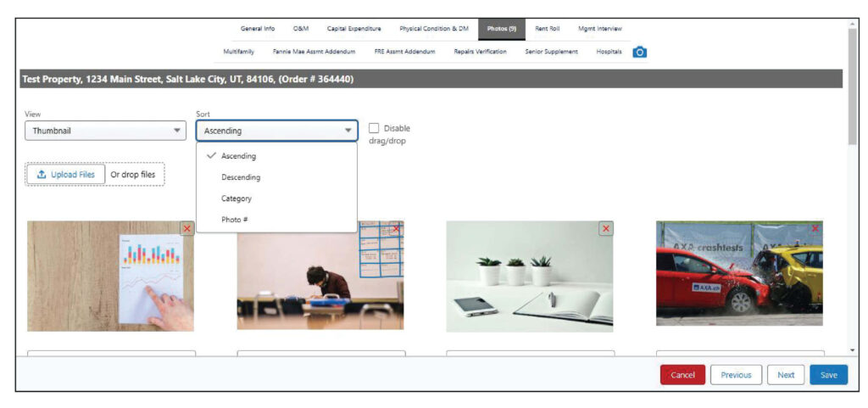Select the classroom student photo thumbnail
This screenshot has width=868, height=408.
point(320,275)
